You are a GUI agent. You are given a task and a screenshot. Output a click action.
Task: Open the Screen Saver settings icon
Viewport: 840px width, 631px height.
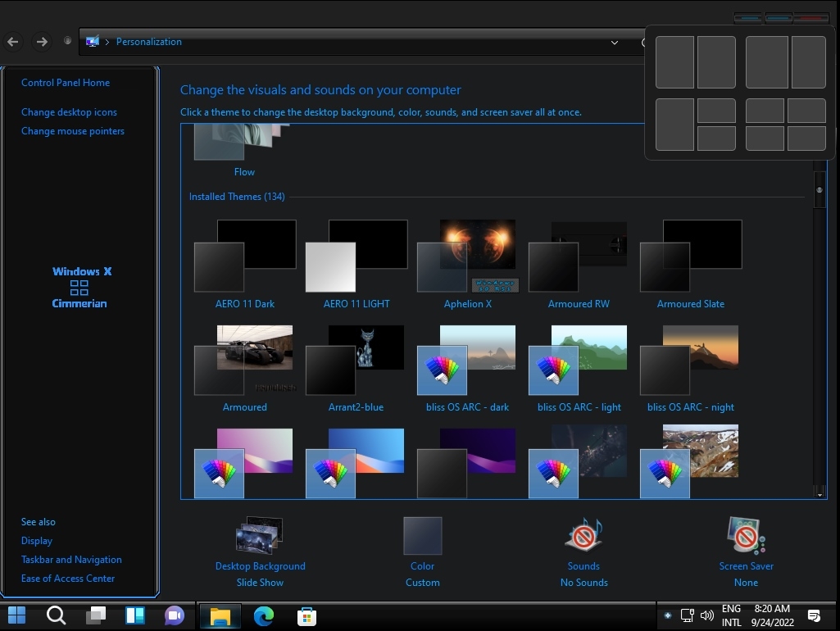point(746,536)
